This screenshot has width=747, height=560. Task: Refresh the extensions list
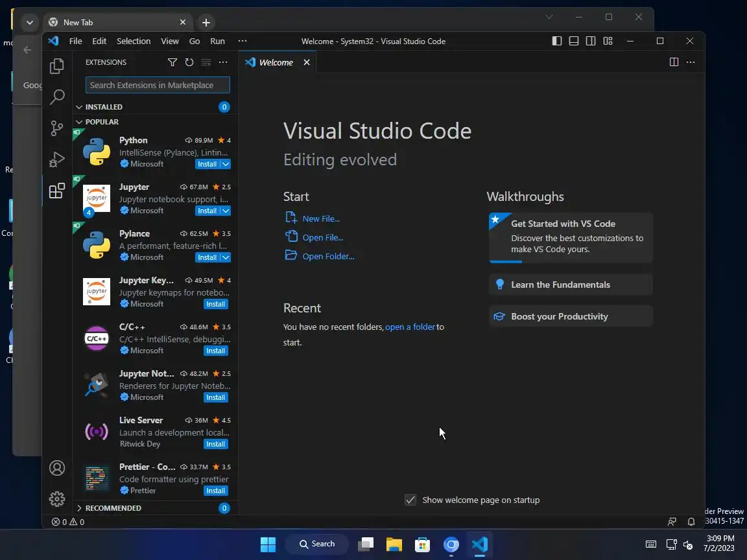[x=189, y=62]
